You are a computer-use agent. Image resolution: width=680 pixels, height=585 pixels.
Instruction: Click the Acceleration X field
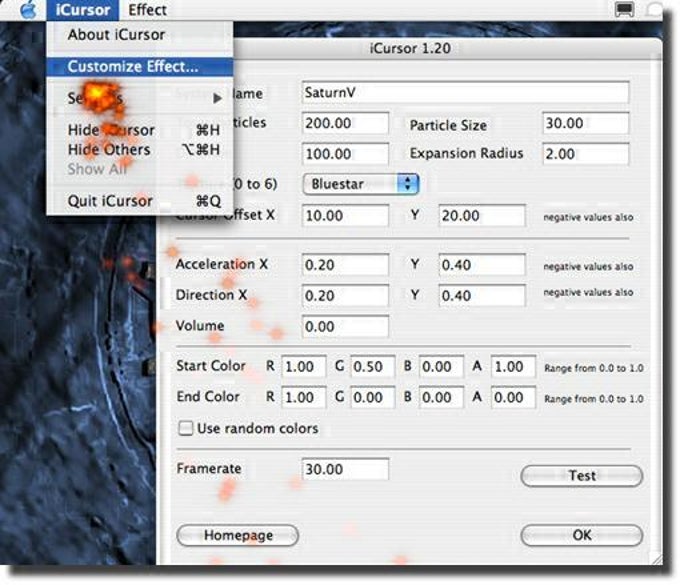[x=345, y=265]
